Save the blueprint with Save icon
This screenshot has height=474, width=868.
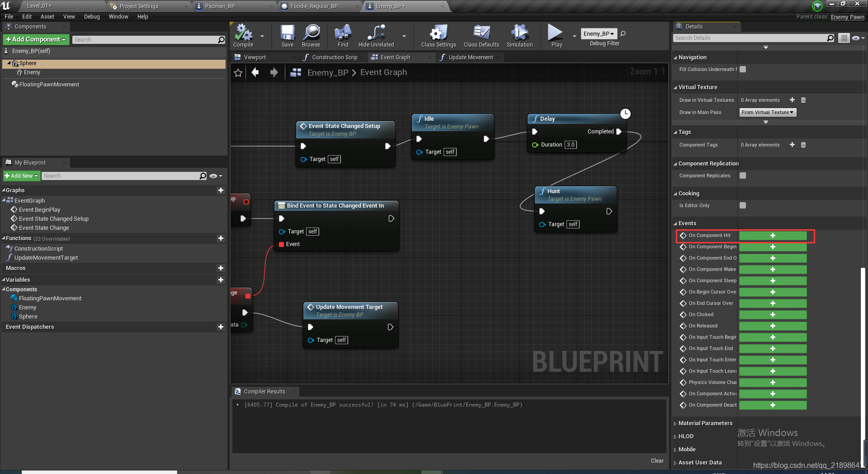288,35
